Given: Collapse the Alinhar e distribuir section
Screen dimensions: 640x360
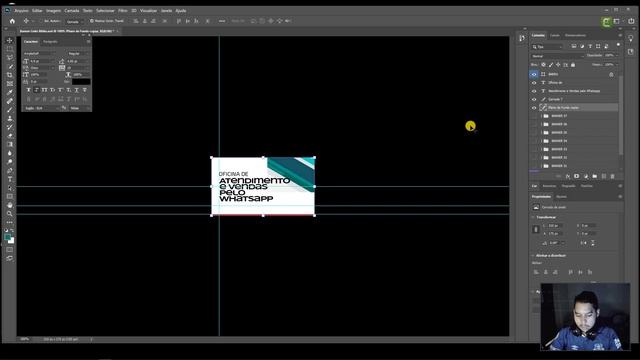Looking at the screenshot, I should (533, 256).
